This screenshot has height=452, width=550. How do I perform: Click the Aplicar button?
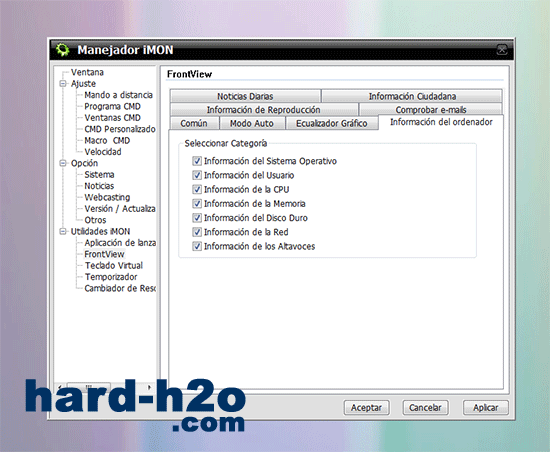[x=486, y=407]
